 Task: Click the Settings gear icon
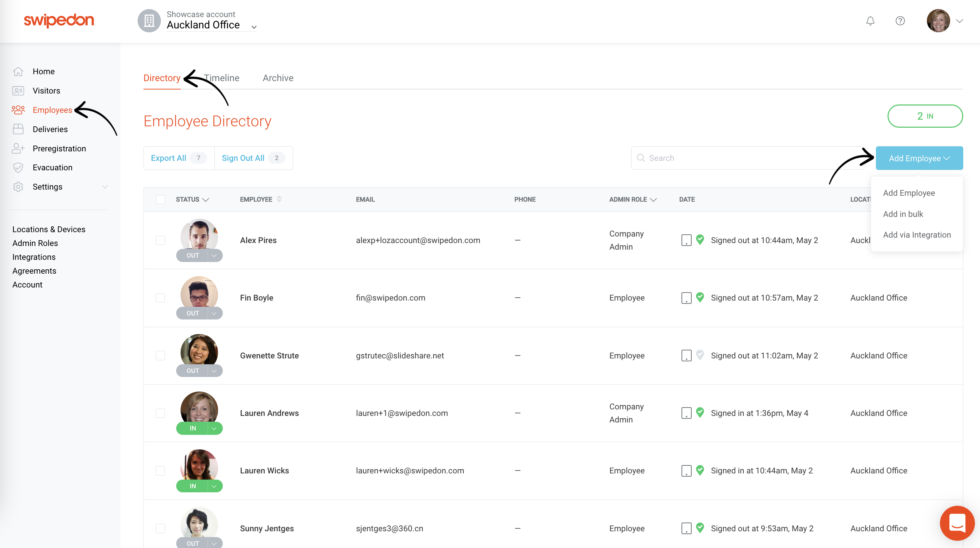point(18,187)
